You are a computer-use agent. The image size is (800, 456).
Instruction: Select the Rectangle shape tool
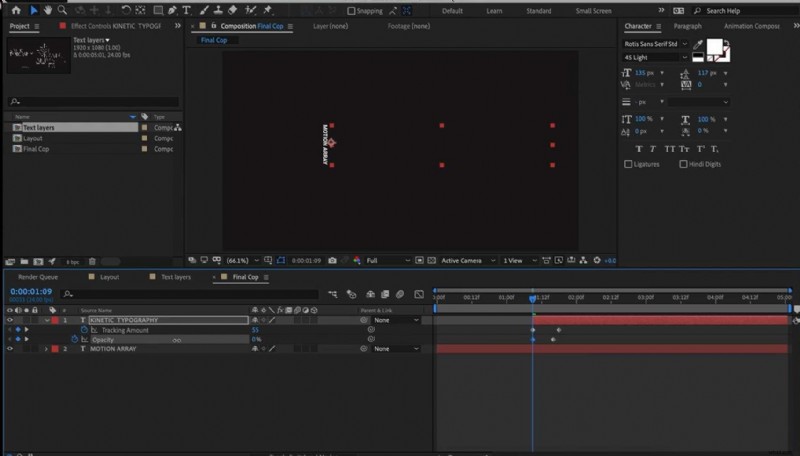(x=158, y=10)
